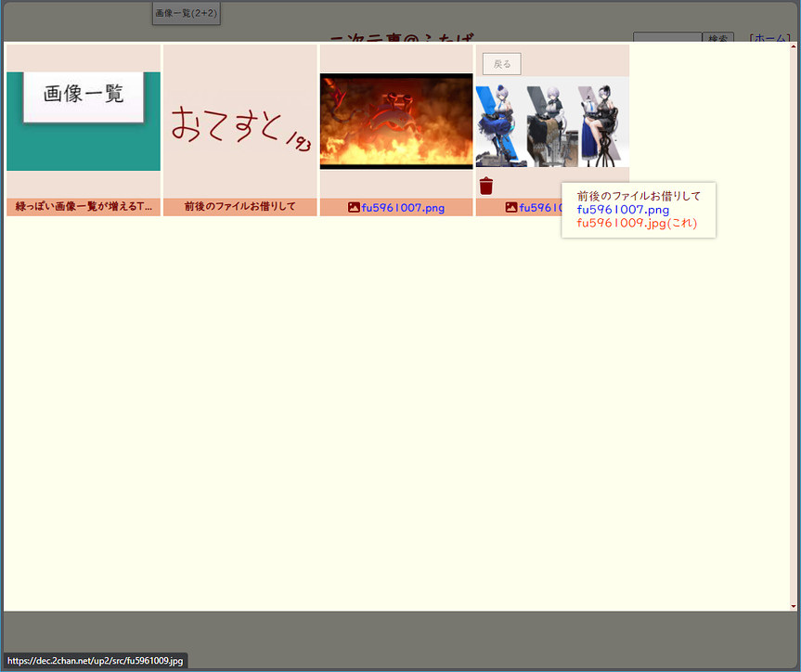This screenshot has height=672, width=801.
Task: Click fu5961009.jpg(これ) link in popup
Action: click(636, 223)
